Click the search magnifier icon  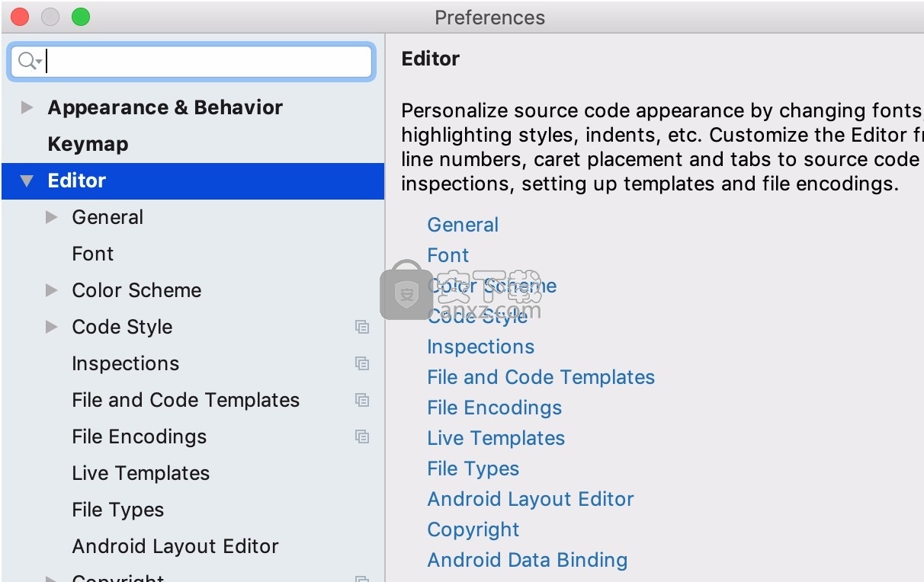click(27, 61)
